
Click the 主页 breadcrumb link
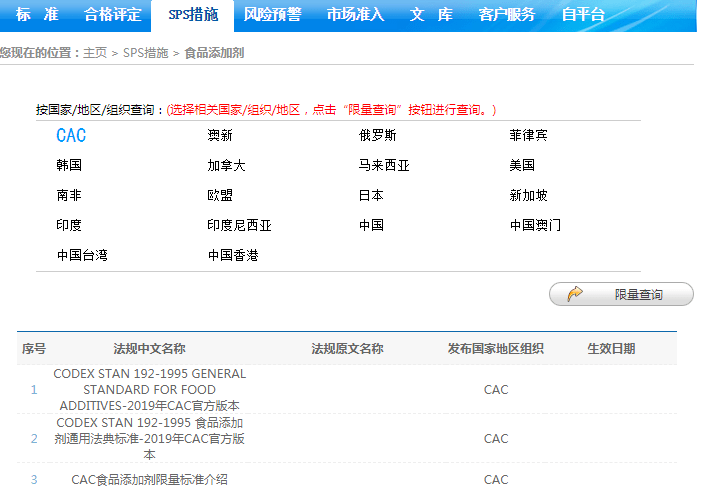(95, 53)
